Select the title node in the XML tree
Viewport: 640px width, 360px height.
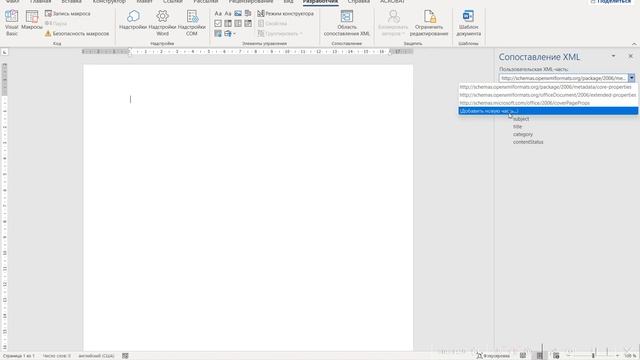click(518, 127)
